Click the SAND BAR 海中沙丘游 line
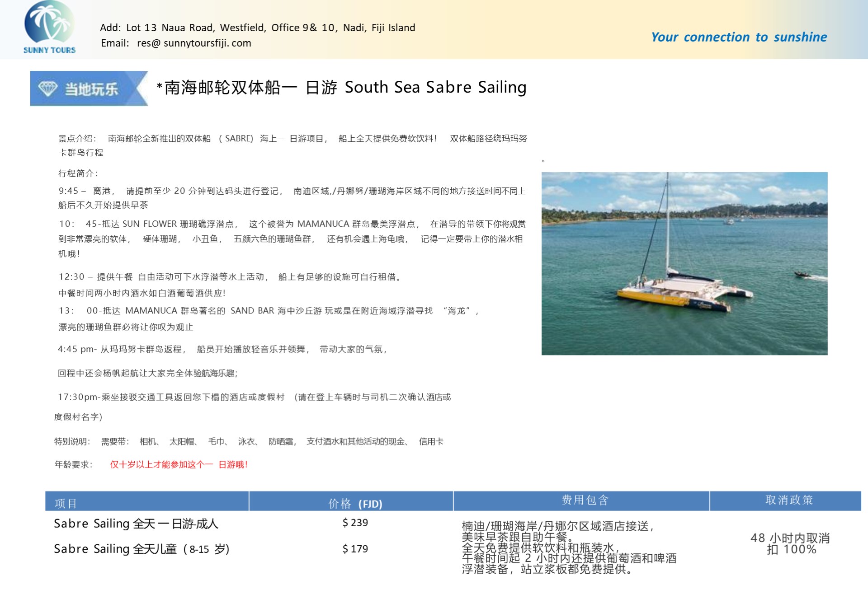The image size is (868, 613). [x=269, y=311]
